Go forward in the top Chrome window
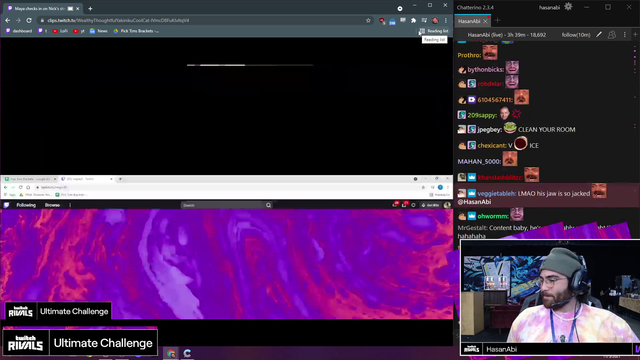 tap(18, 20)
